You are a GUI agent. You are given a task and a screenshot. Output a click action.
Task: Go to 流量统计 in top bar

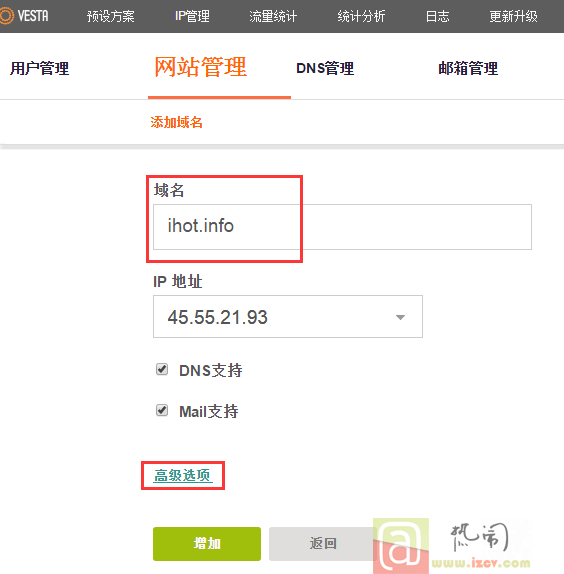[273, 16]
